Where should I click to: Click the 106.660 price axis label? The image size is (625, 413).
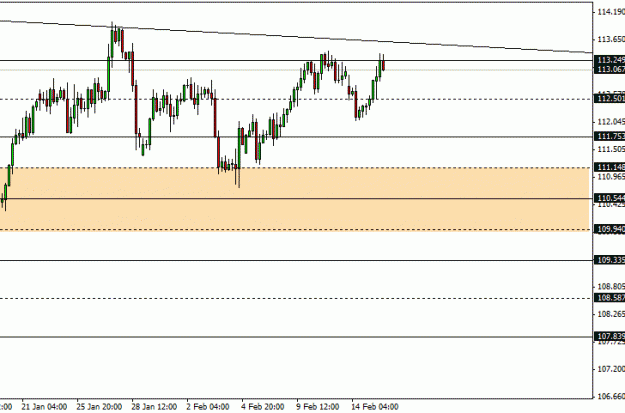611,396
